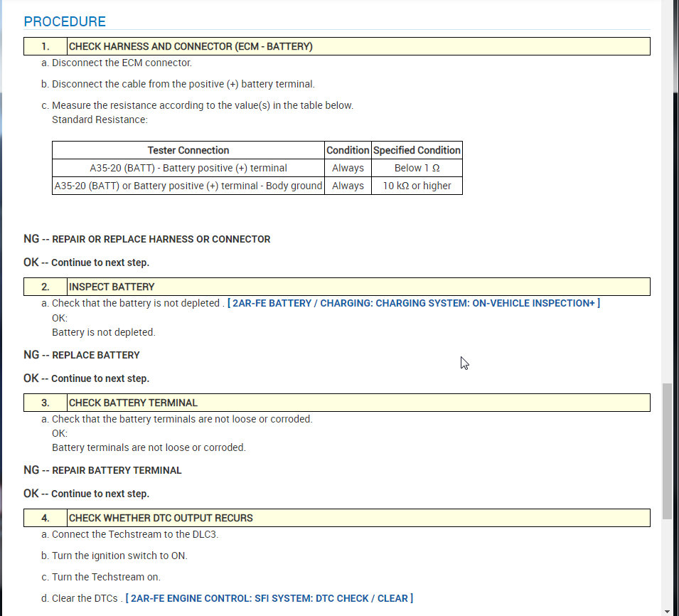679x616 pixels.
Task: Click 'Disconnect the ECM connector' step
Action: pyautogui.click(x=122, y=63)
